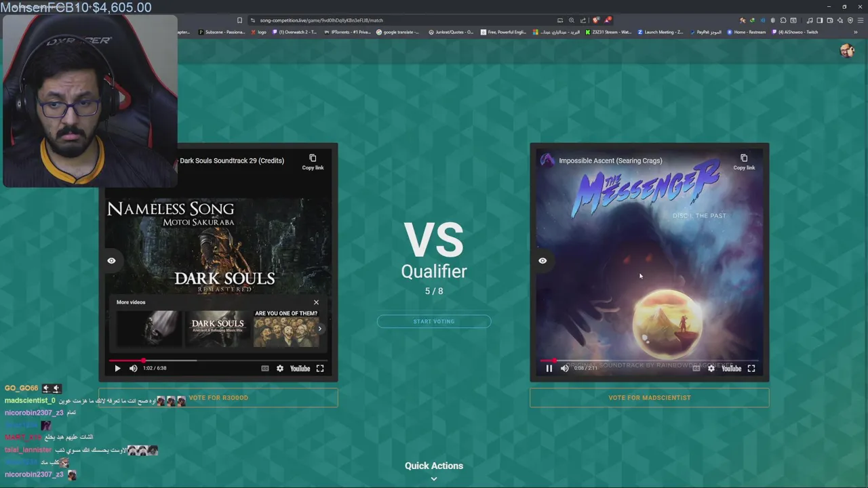Open Launch Meeting Zoom bookmark
Image resolution: width=868 pixels, height=488 pixels.
tap(660, 32)
